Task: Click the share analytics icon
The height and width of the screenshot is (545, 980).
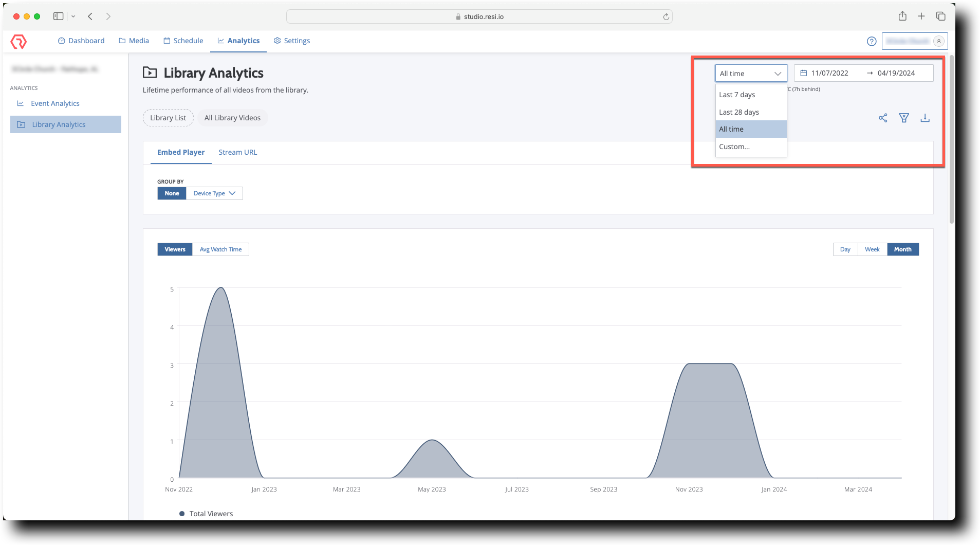Action: (x=883, y=118)
